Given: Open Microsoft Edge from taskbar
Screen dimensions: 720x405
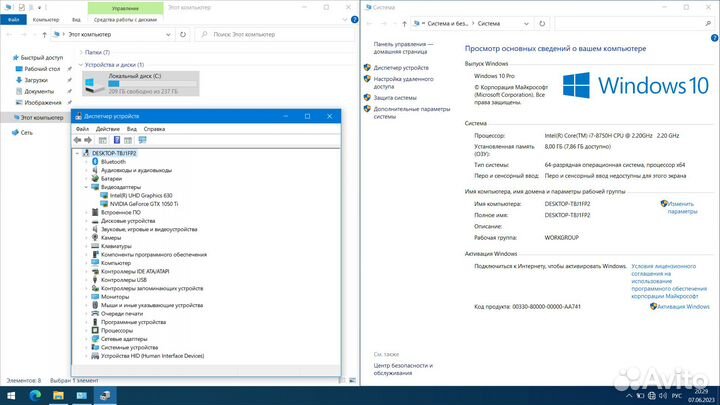Looking at the screenshot, I should pos(35,395).
